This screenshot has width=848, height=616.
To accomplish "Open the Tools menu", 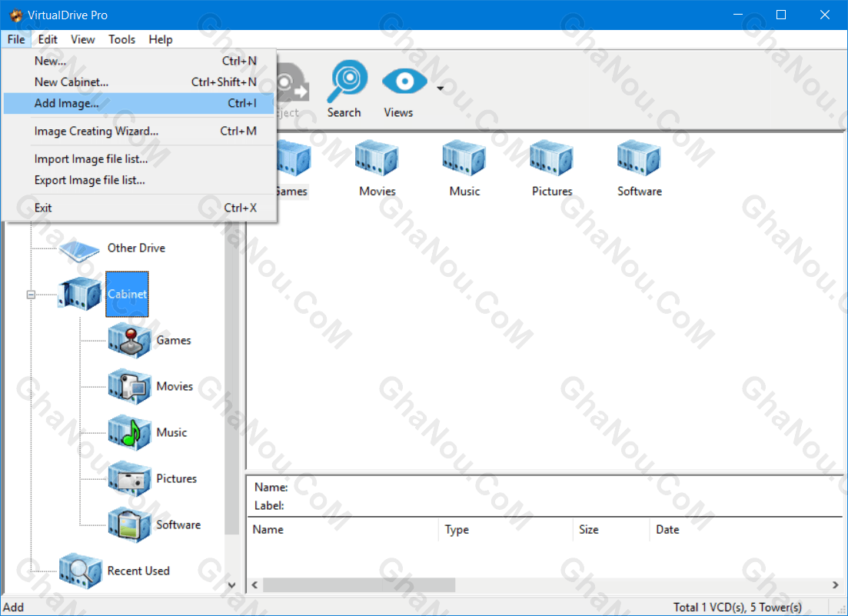I will (121, 39).
